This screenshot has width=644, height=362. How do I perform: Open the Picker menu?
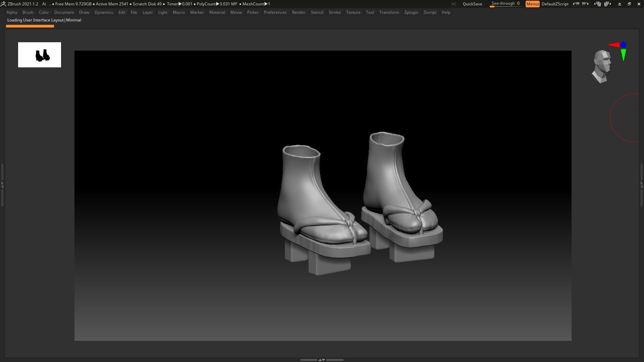click(253, 12)
